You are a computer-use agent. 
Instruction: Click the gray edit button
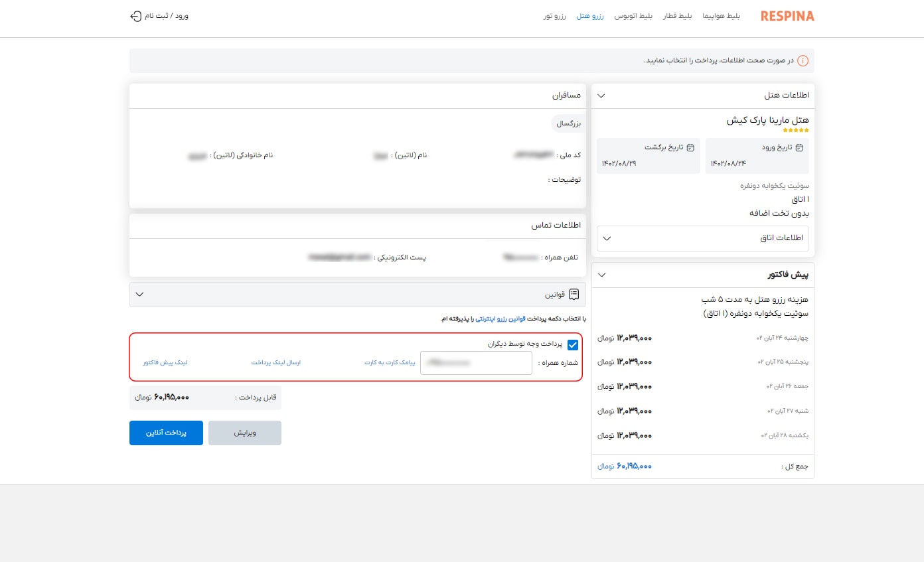[245, 433]
